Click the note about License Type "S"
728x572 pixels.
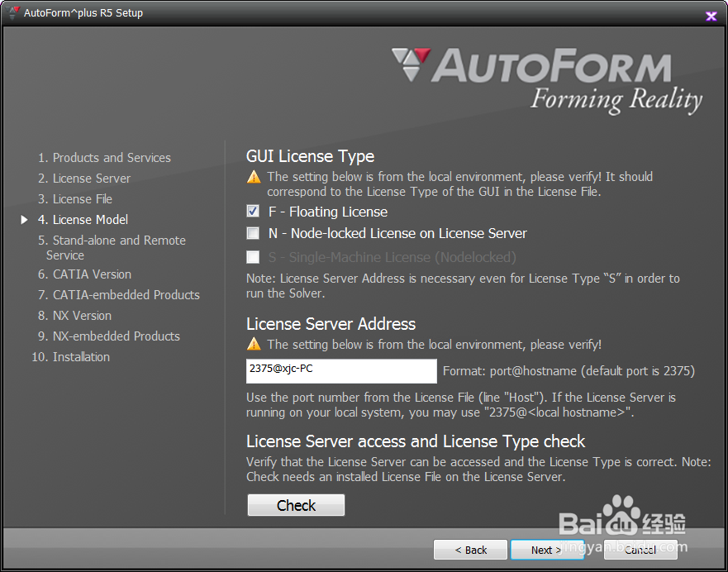pyautogui.click(x=463, y=286)
